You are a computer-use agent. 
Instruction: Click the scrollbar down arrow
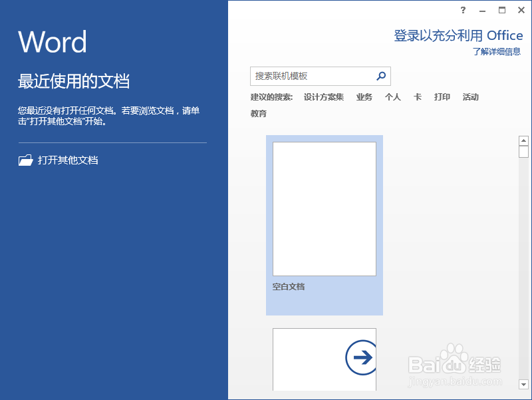coord(523,385)
